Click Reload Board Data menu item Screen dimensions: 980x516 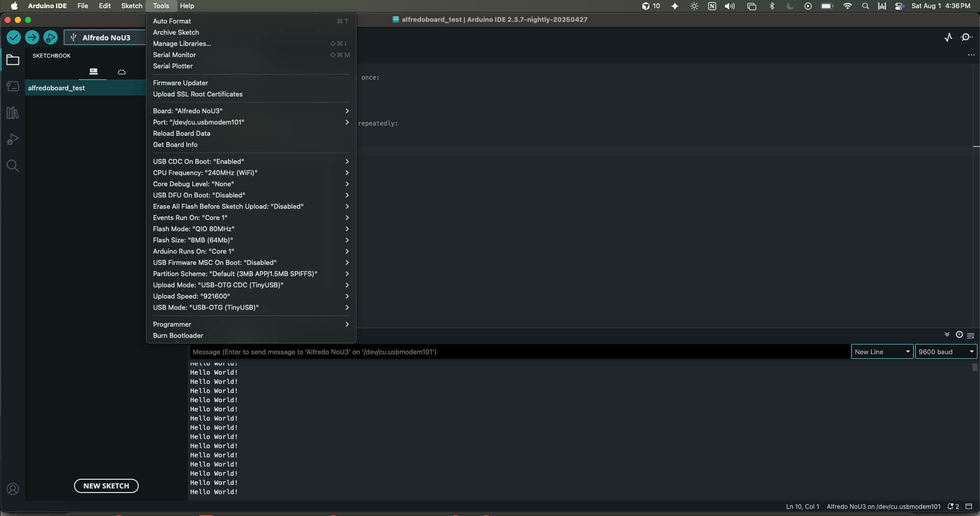click(251, 133)
